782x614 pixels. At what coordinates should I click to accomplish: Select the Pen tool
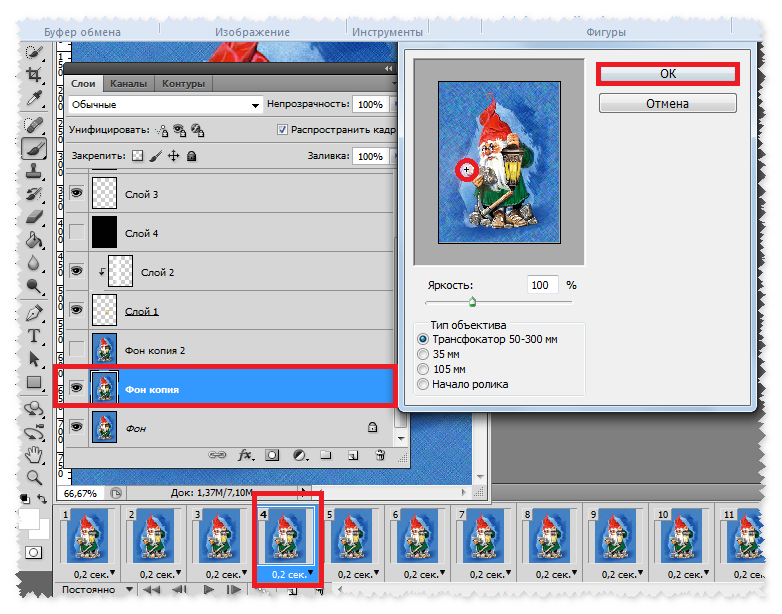point(34,313)
